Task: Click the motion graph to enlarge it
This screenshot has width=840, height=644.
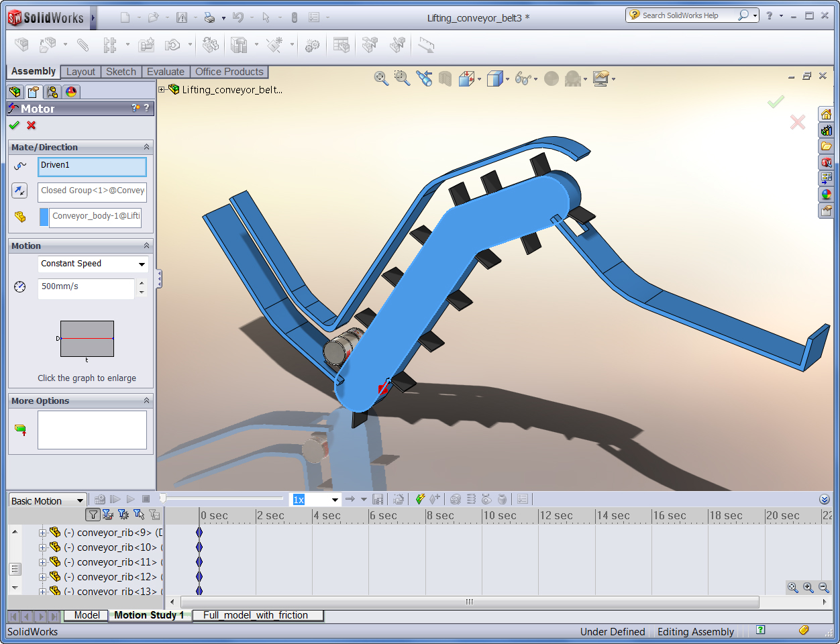Action: (x=87, y=339)
